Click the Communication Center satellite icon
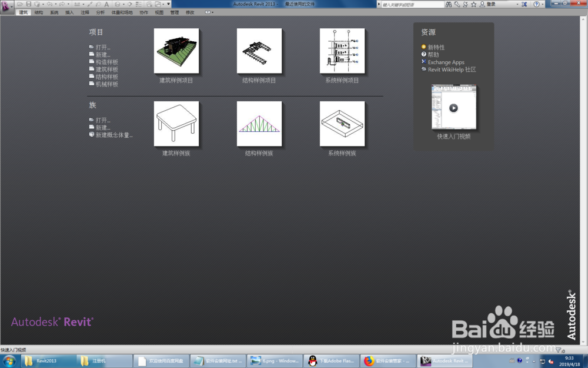The width and height of the screenshot is (588, 368). click(x=465, y=4)
